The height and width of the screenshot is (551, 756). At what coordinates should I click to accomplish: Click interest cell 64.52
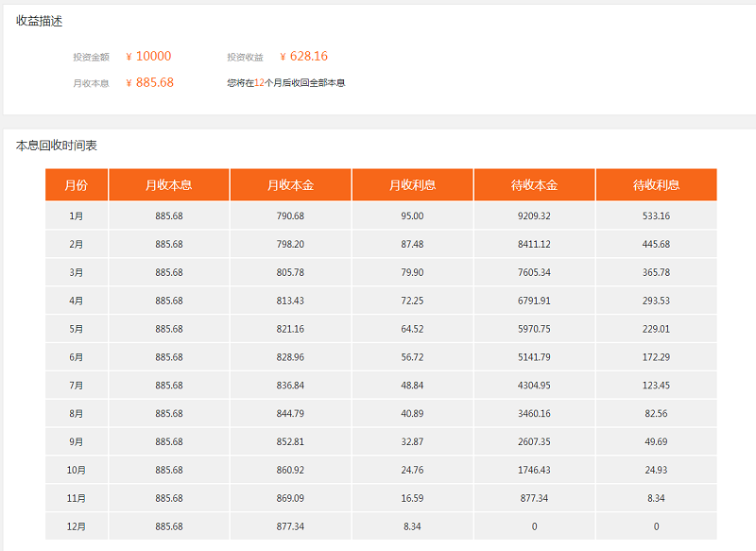tap(412, 329)
